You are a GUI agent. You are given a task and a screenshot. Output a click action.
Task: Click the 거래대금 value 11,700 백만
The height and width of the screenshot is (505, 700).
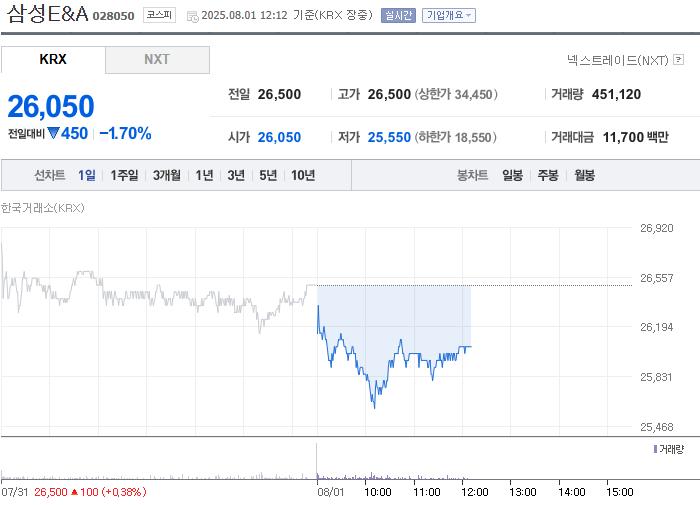pos(636,137)
